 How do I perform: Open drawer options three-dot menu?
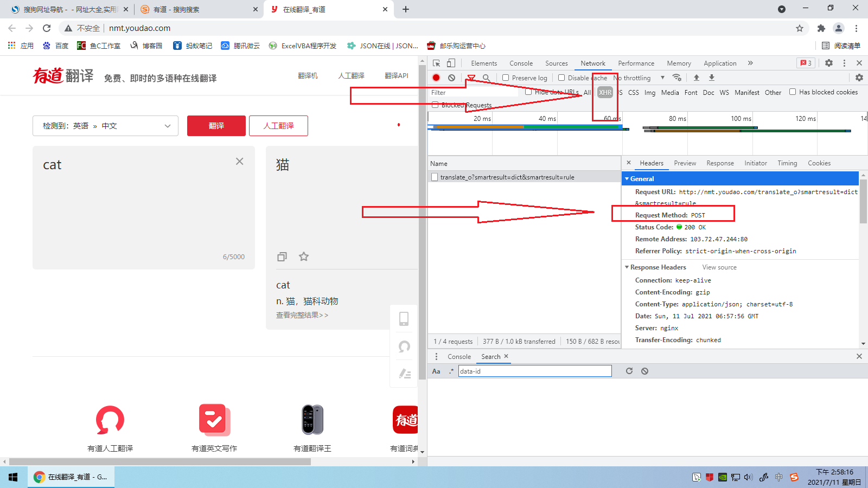436,356
